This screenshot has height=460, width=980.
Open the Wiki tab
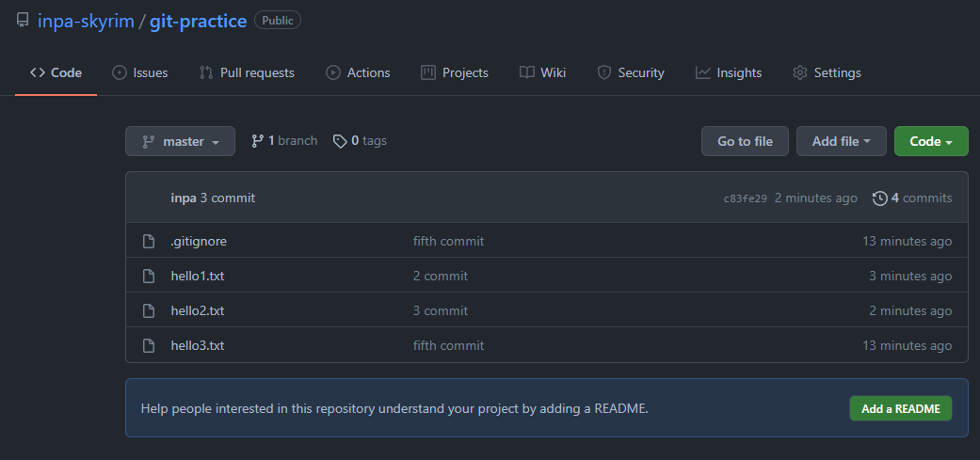(542, 72)
